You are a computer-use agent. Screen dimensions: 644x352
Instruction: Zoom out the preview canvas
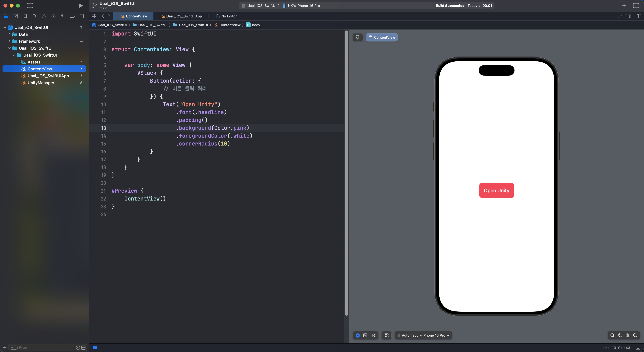[612, 335]
